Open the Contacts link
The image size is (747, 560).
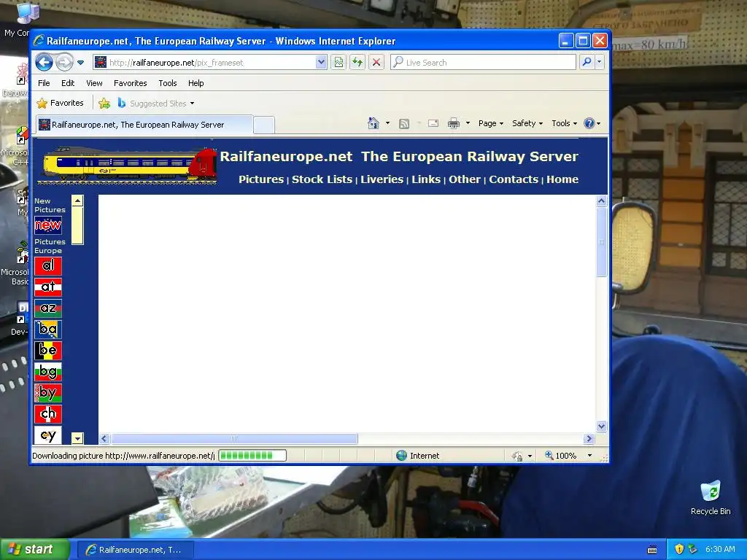[x=514, y=179]
